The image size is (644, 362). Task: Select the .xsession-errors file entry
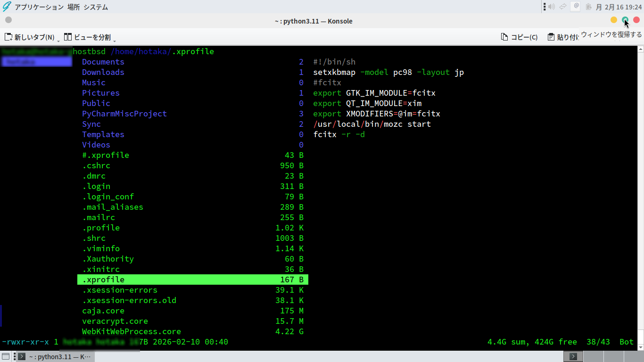coord(120,290)
